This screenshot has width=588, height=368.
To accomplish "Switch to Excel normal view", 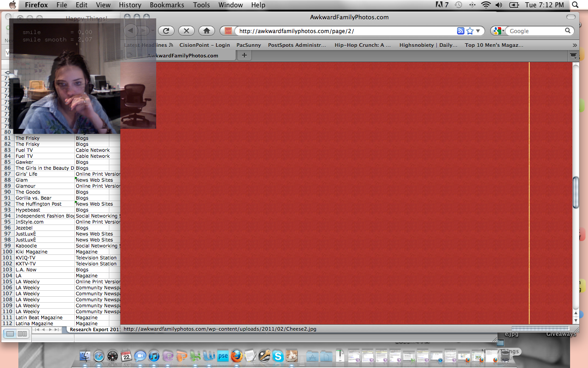I will 9,333.
